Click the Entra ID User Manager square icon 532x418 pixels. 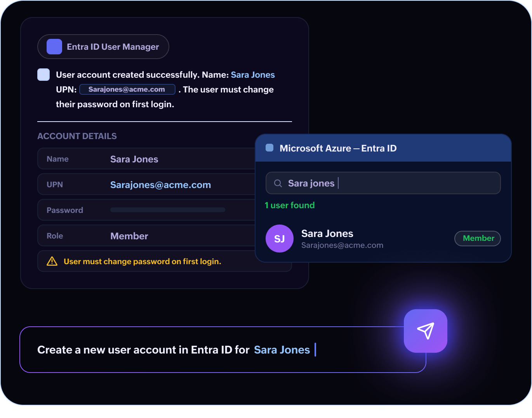pyautogui.click(x=54, y=47)
